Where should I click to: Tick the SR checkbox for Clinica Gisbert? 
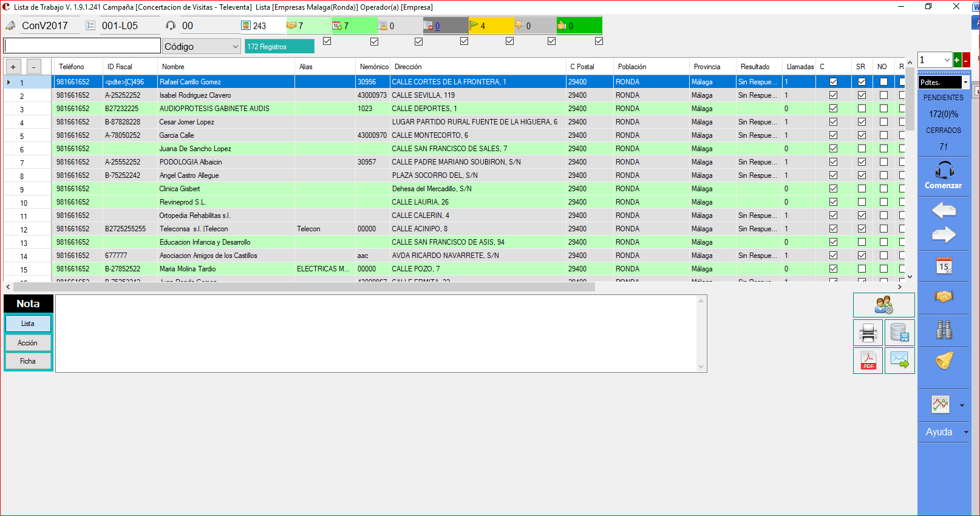point(862,189)
